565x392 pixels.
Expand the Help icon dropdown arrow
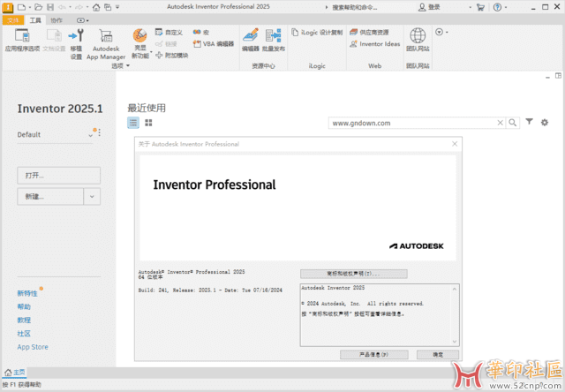(506, 7)
